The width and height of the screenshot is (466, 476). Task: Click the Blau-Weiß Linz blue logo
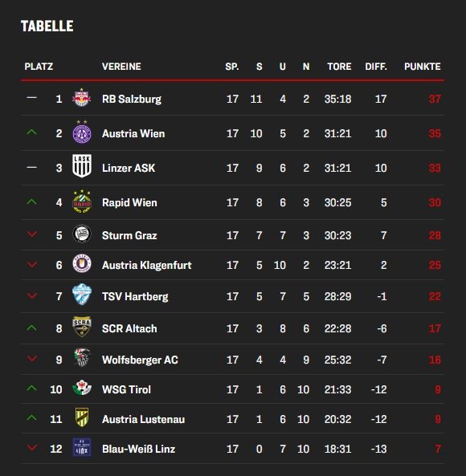coord(82,447)
